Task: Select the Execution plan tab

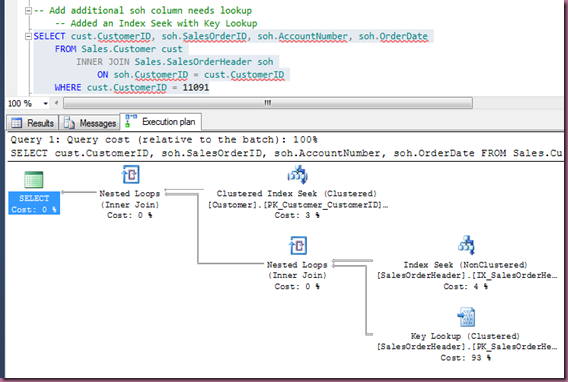Action: [x=161, y=122]
